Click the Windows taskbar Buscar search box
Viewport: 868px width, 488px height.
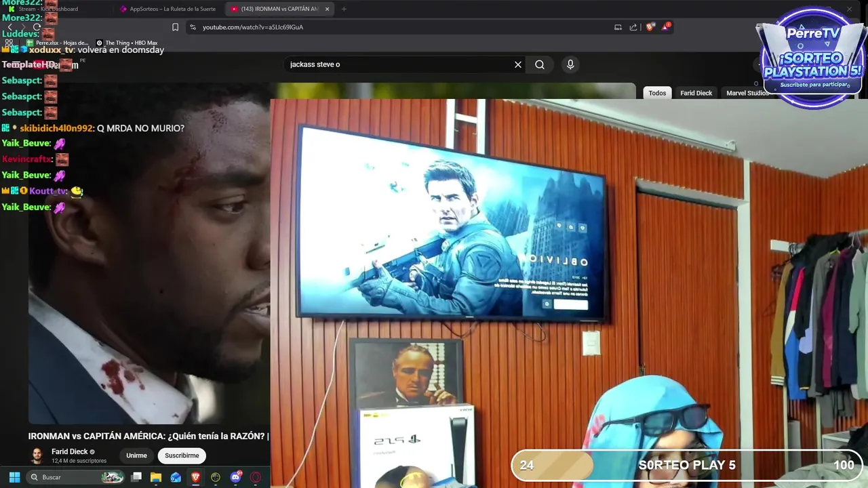[x=75, y=477]
